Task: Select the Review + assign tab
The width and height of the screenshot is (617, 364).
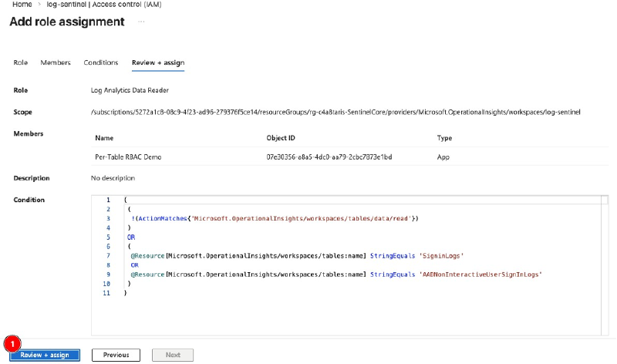Action: pyautogui.click(x=157, y=62)
